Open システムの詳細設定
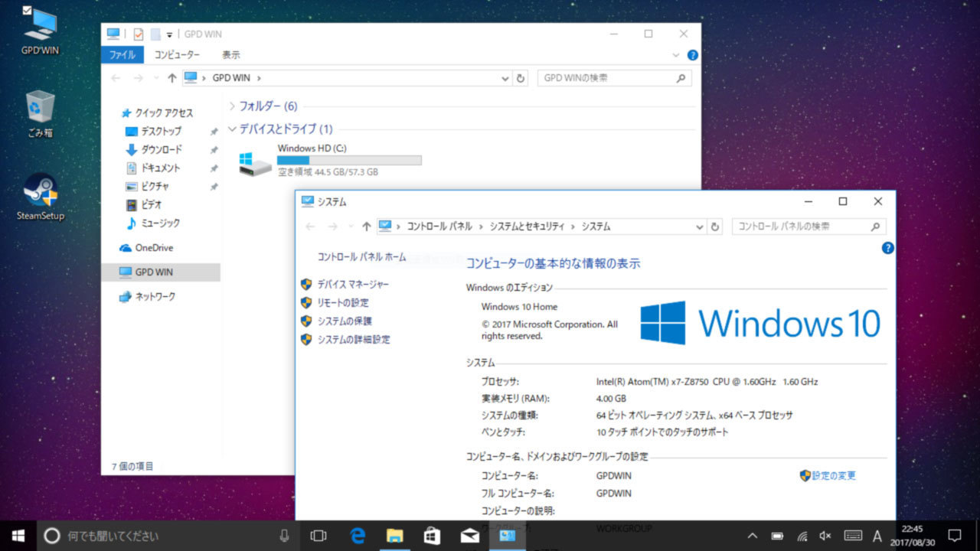Image resolution: width=980 pixels, height=551 pixels. pos(354,339)
